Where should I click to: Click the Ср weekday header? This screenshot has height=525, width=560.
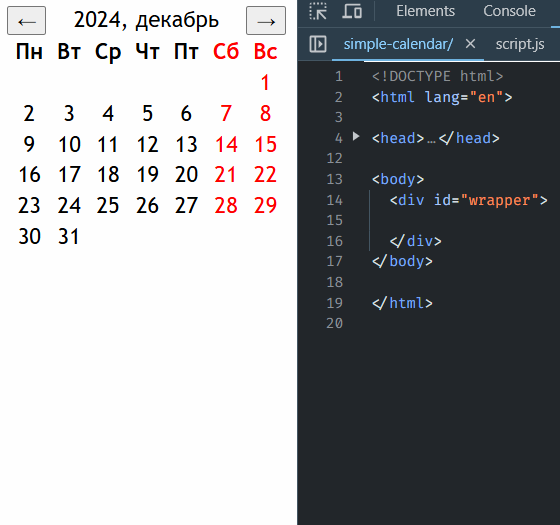pos(108,52)
